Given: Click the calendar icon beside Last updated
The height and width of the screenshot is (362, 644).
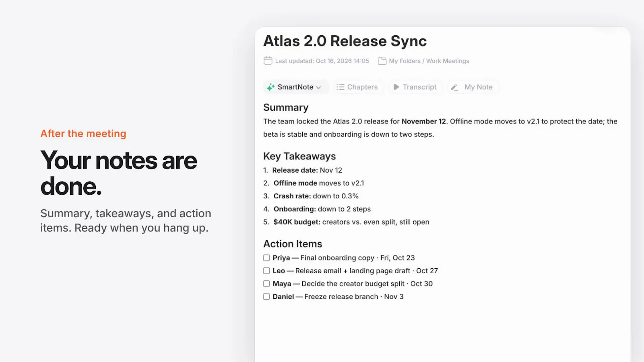Looking at the screenshot, I should click(268, 61).
